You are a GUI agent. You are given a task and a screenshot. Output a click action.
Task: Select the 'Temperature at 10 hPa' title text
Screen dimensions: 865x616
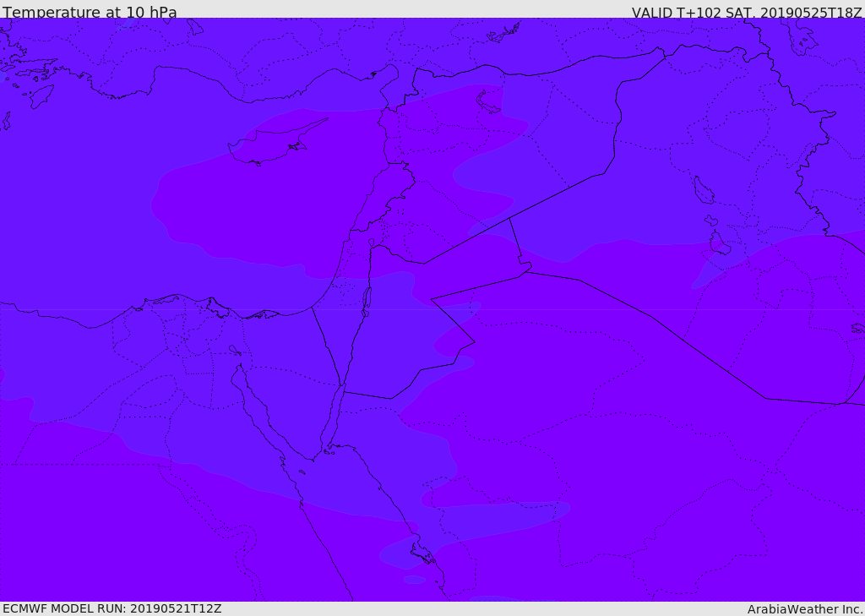point(90,12)
